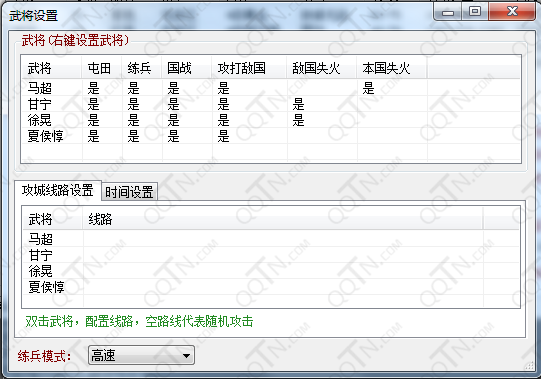
Task: Click 马超's 本国失火 cell showing 是
Action: click(368, 88)
